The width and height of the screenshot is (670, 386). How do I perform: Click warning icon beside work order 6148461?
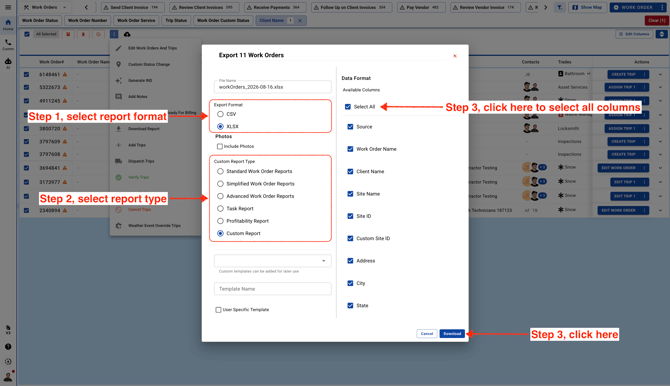[65, 74]
